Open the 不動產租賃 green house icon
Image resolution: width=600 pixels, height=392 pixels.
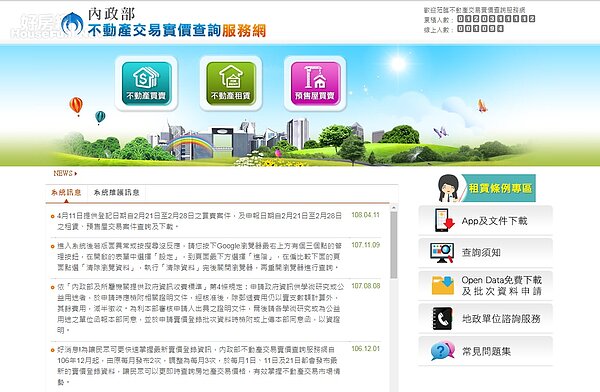click(231, 83)
